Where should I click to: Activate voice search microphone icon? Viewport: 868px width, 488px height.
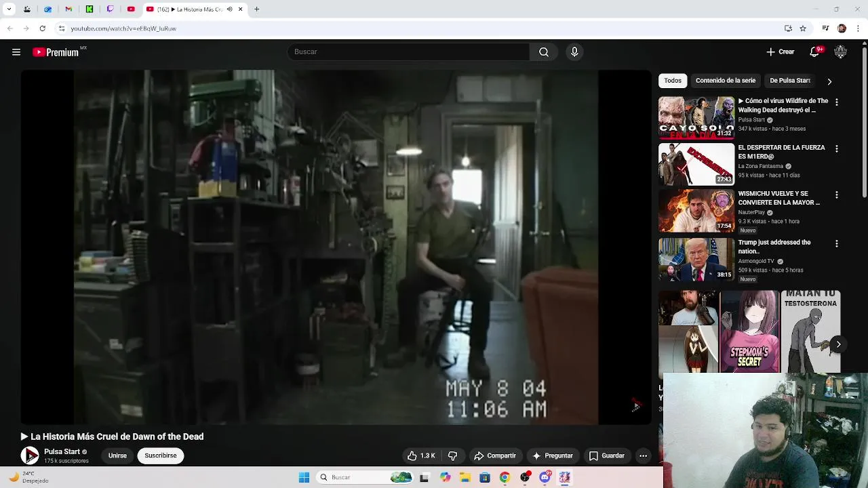click(x=574, y=52)
